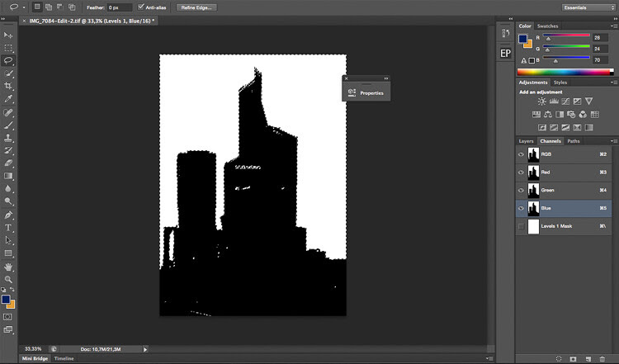Select the Dodge tool

tap(8, 201)
